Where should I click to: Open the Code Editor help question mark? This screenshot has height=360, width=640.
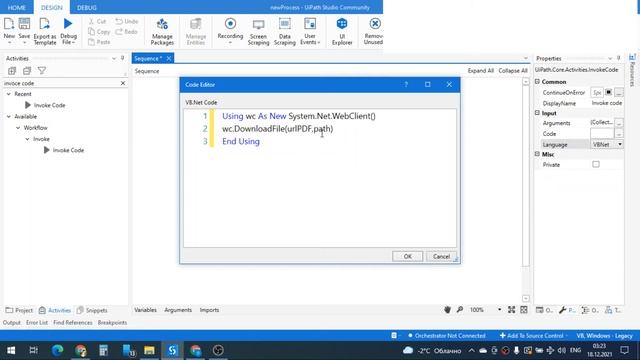pyautogui.click(x=406, y=84)
